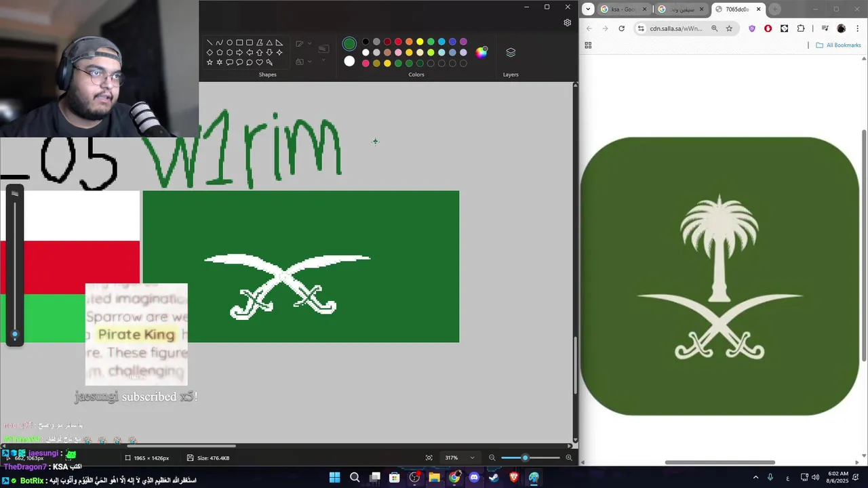Viewport: 868px width, 488px height.
Task: Show hidden system tray icons
Action: 755,477
